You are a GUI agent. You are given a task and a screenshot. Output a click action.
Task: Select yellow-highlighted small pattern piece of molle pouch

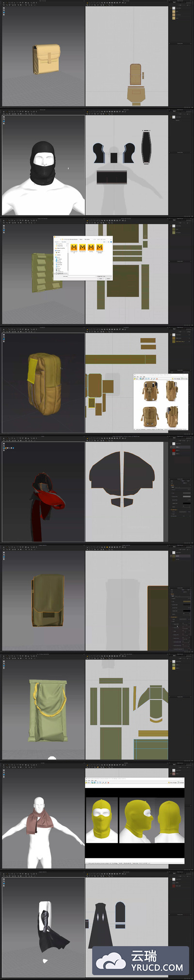91,402
